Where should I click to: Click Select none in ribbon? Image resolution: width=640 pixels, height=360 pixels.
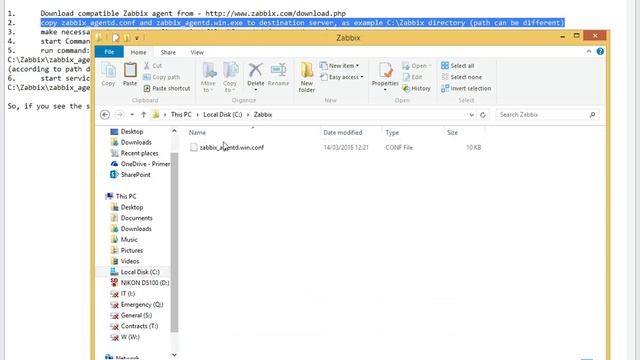click(462, 77)
